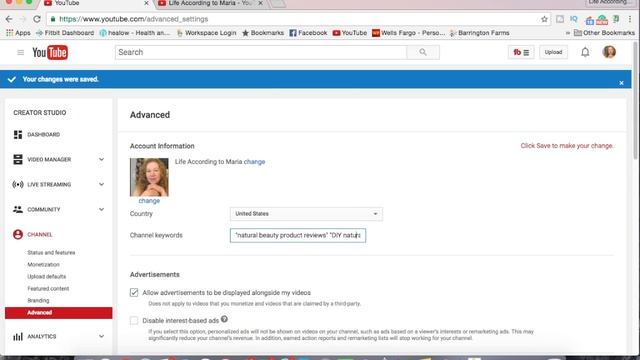
Task: Click the Channel person icon
Action: (x=18, y=234)
